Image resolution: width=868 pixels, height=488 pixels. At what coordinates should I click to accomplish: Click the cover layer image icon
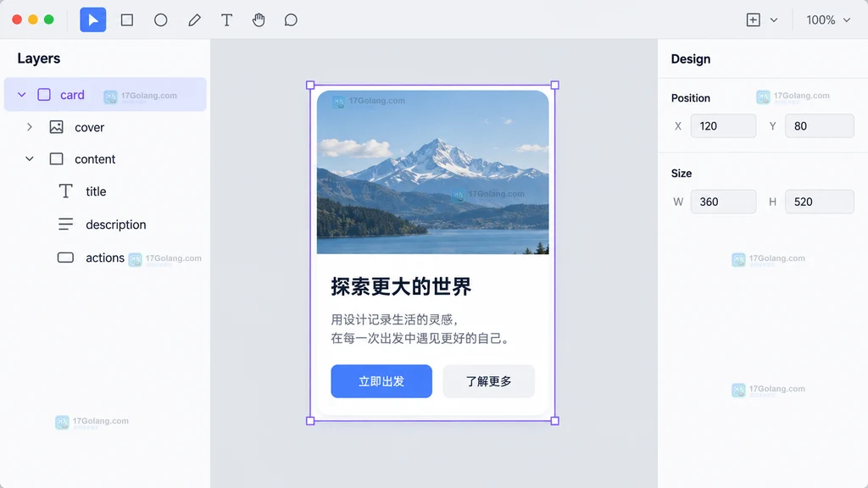[x=57, y=127]
